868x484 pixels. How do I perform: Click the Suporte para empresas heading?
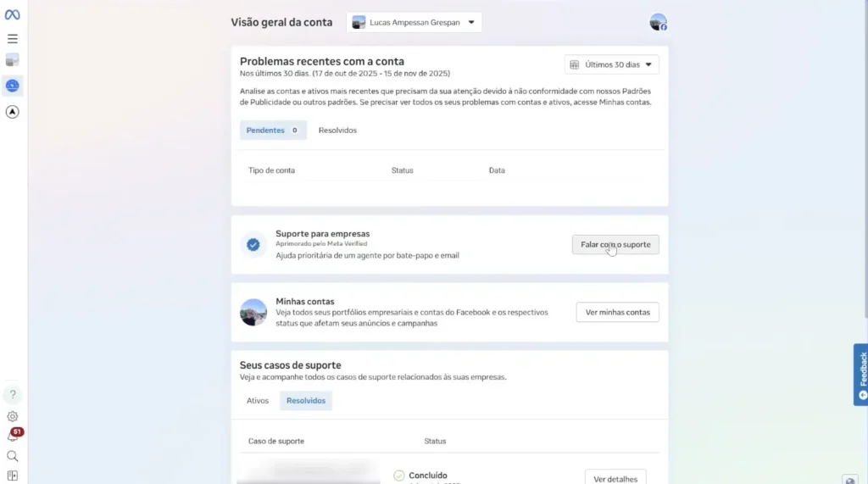pyautogui.click(x=323, y=234)
